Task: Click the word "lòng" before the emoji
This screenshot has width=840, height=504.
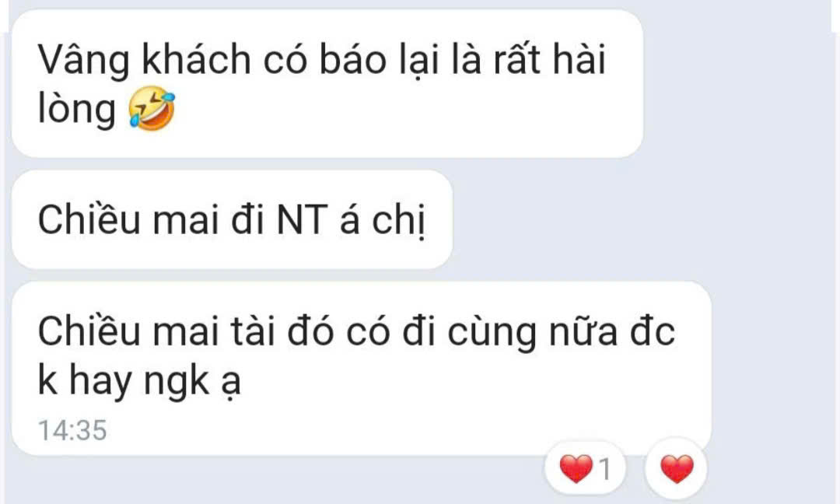Action: click(x=76, y=110)
